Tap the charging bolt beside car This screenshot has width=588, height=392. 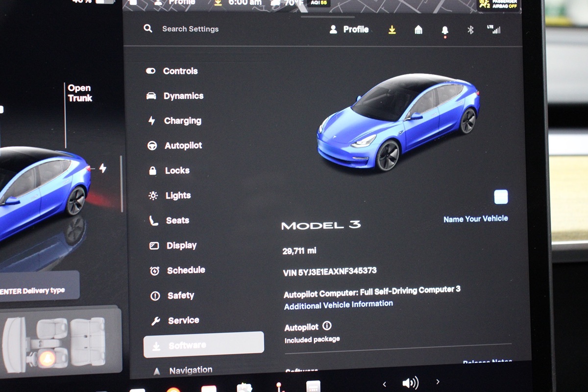point(103,168)
